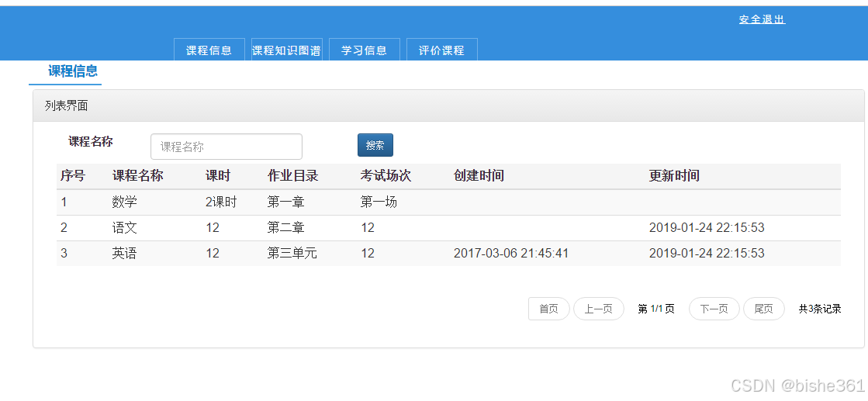Click the 上一页 previous page button
868x401 pixels.
tap(598, 309)
